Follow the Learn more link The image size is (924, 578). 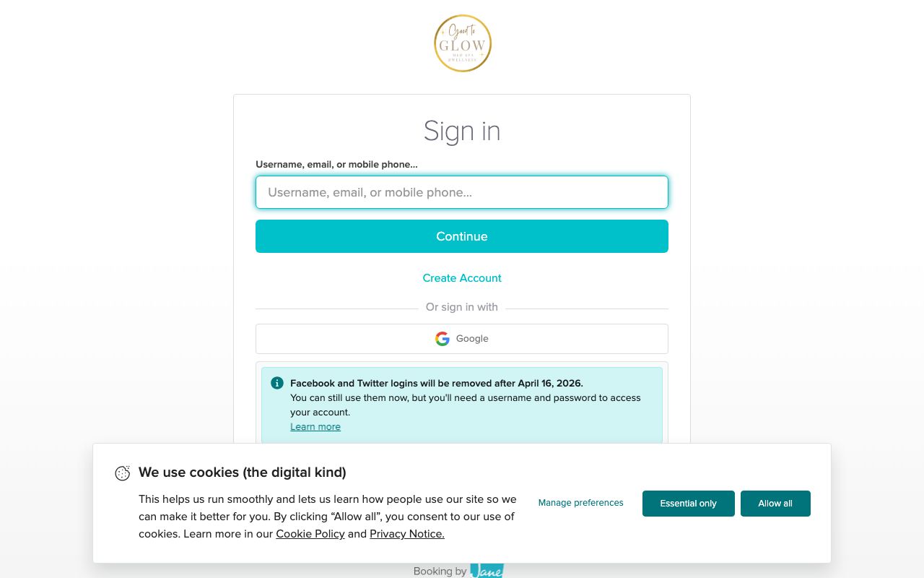pos(315,427)
